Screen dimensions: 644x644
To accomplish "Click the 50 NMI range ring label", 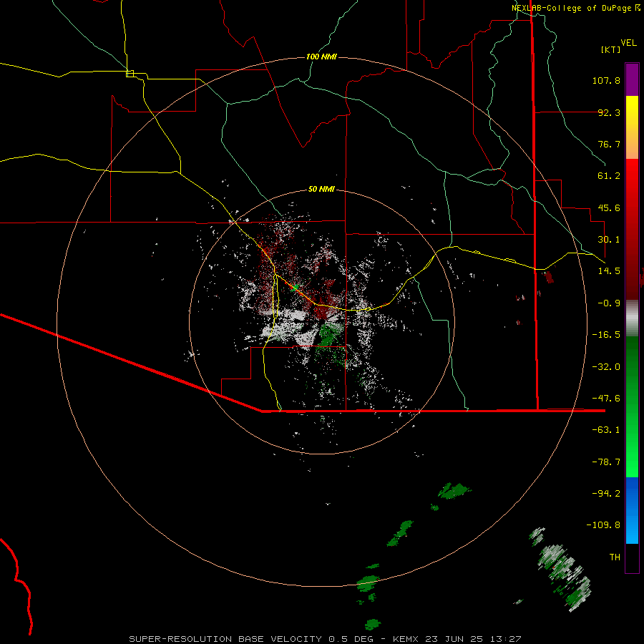I will [x=321, y=189].
